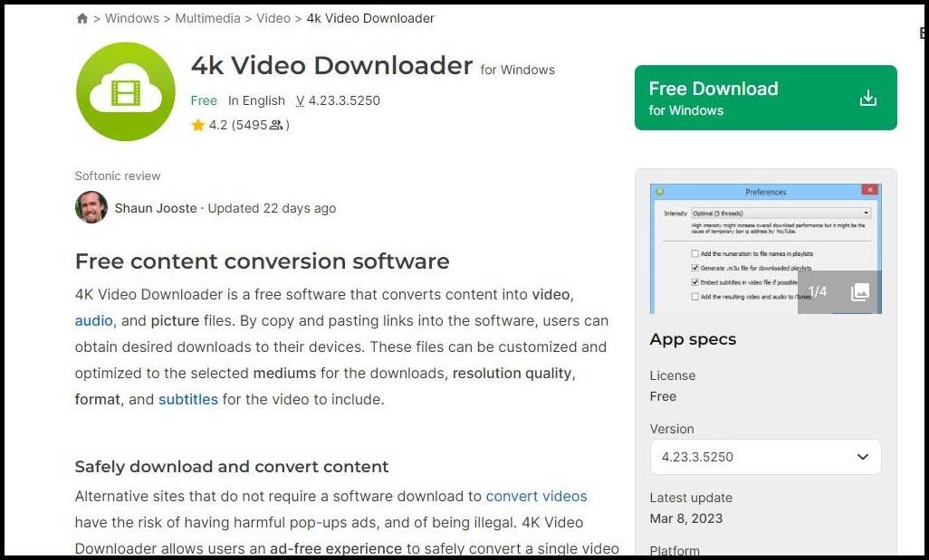929x560 pixels.
Task: Click the gallery images icon on screenshot
Action: (860, 291)
